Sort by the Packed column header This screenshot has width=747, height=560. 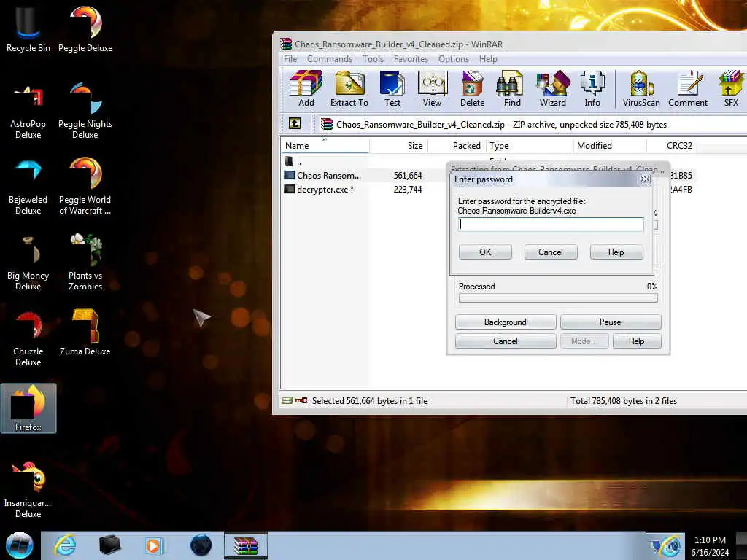click(457, 146)
